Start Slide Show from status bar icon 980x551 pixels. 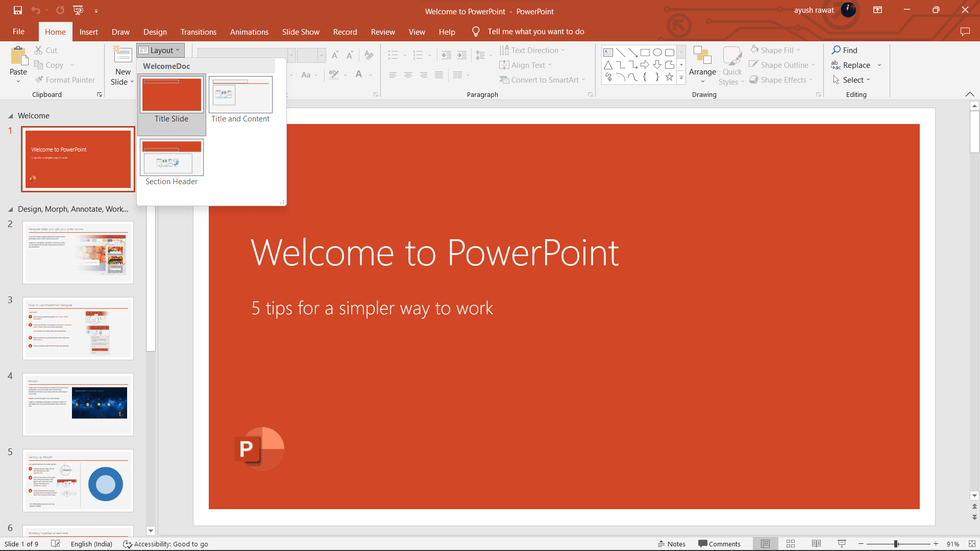(842, 544)
